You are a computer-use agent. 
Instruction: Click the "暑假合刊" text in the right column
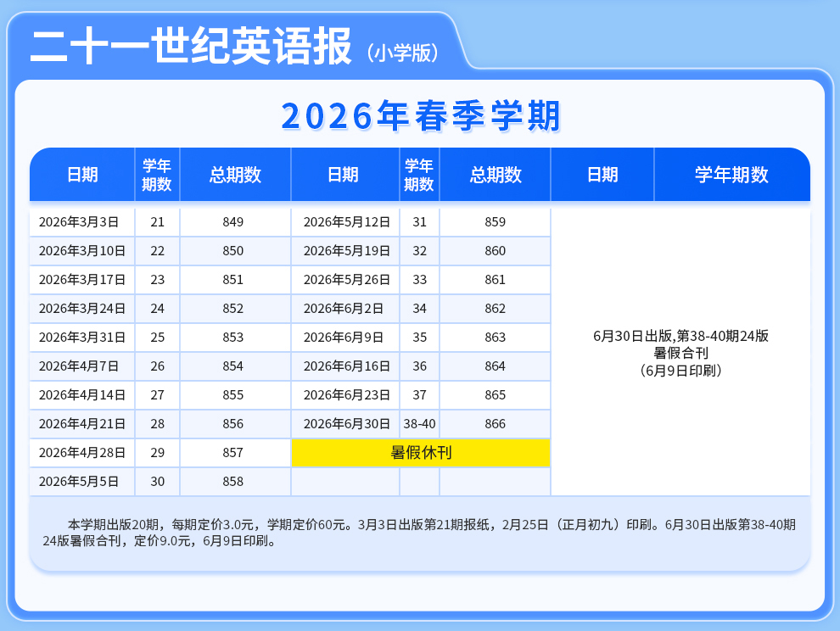coord(680,353)
